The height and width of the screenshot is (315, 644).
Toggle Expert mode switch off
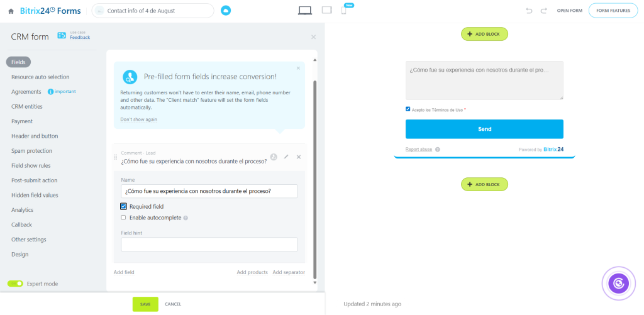click(15, 284)
